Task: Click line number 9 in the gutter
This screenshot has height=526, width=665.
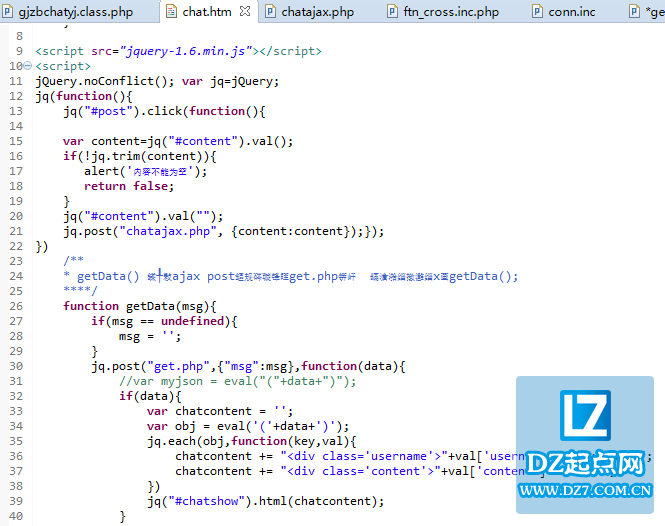Action: pyautogui.click(x=19, y=51)
